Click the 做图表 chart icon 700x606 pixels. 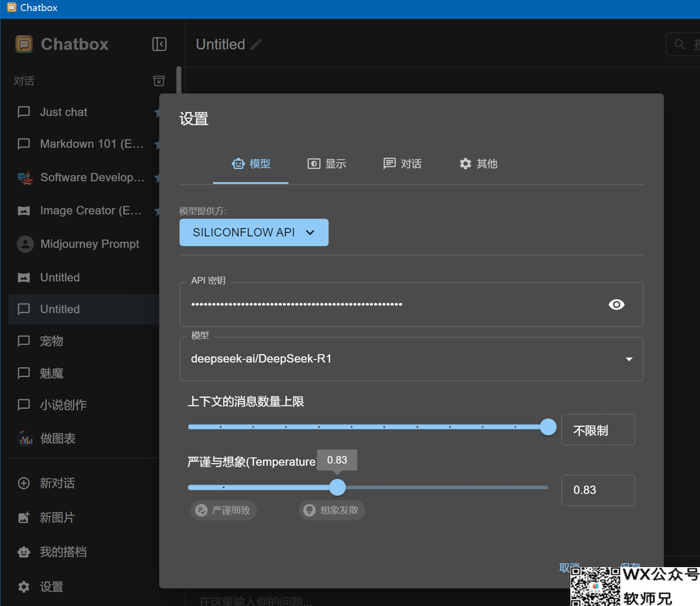point(25,438)
